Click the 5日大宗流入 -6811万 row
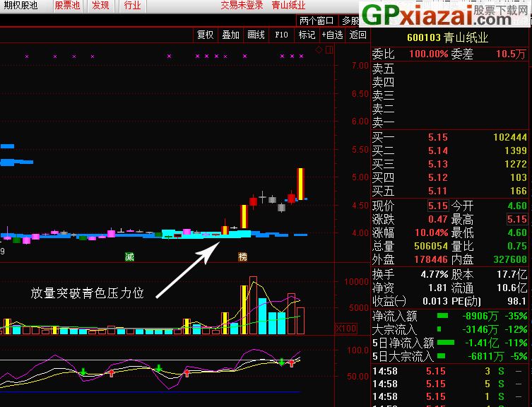This screenshot has height=407, width=532. pos(449,356)
